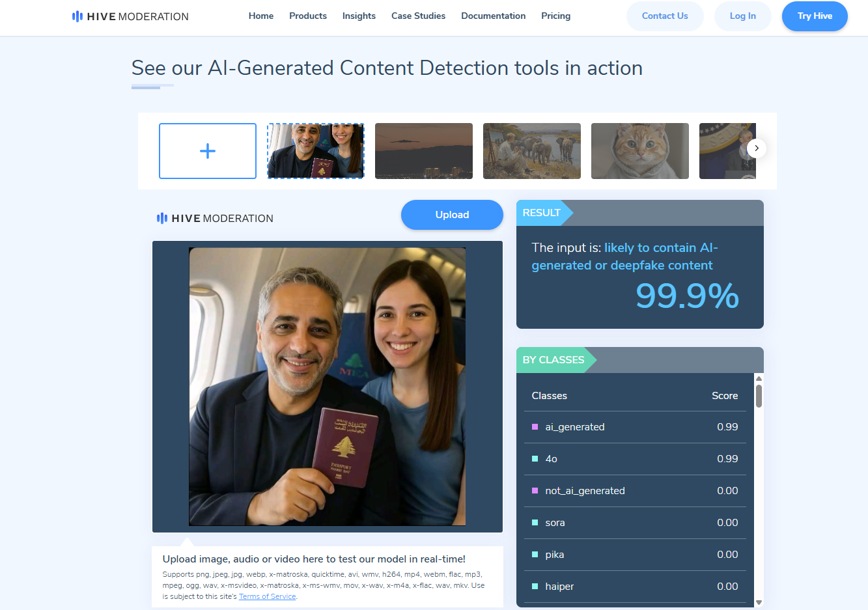The height and width of the screenshot is (610, 868).
Task: Choose the elephants painting sample thumbnail
Action: (532, 151)
